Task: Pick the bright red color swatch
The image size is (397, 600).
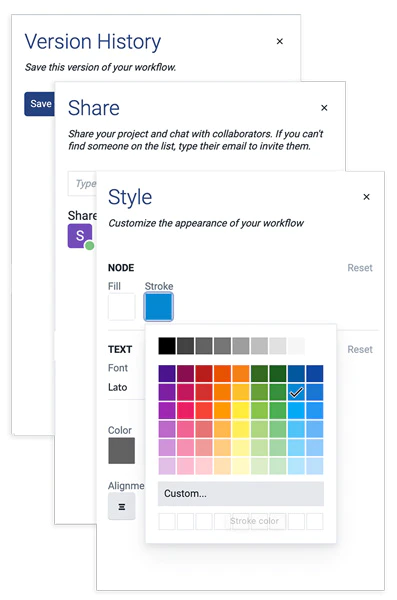Action: click(204, 410)
